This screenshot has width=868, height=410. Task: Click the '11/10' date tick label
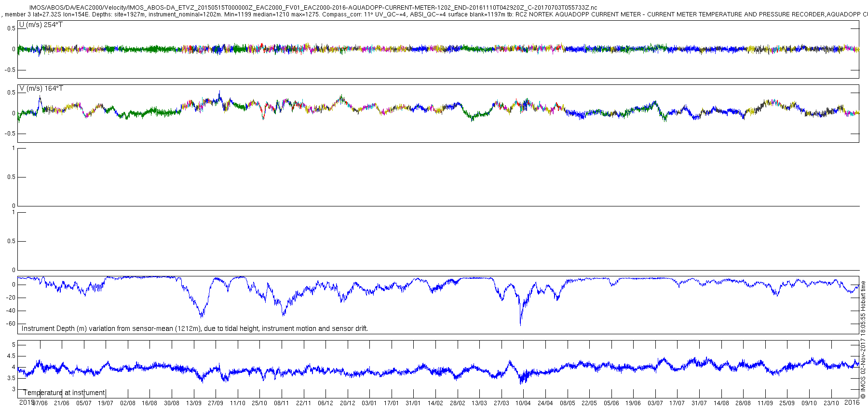238,403
